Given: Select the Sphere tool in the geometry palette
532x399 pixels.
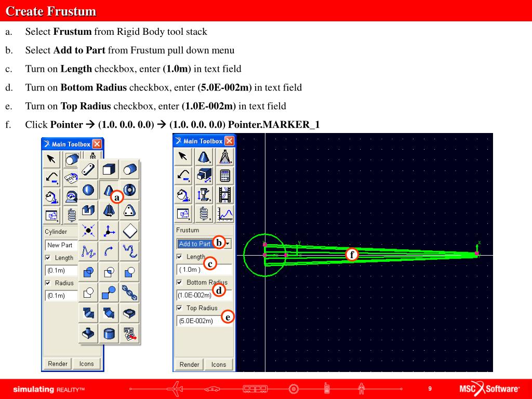Looking at the screenshot, I should [x=88, y=190].
